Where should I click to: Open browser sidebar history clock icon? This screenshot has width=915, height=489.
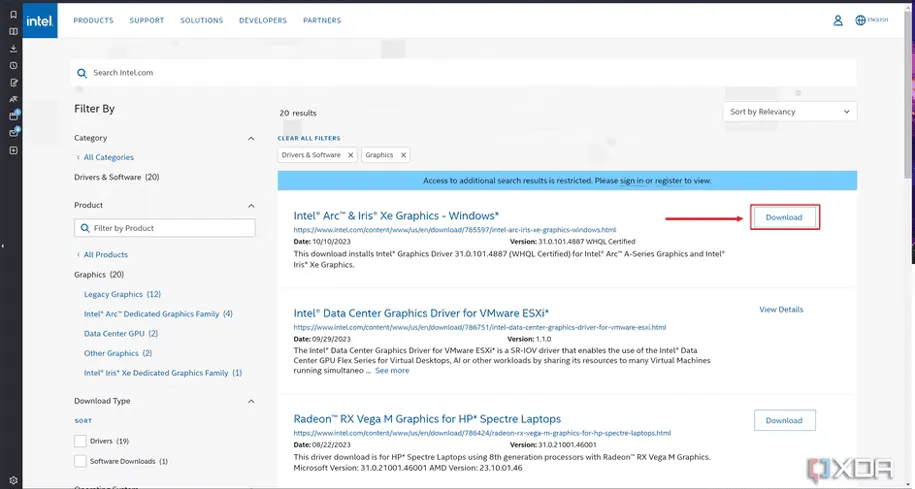(x=13, y=65)
